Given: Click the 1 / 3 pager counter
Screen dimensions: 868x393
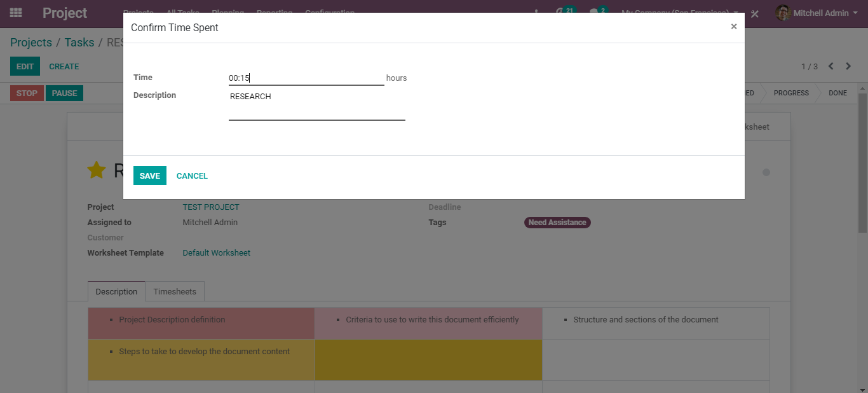Looking at the screenshot, I should click(810, 66).
